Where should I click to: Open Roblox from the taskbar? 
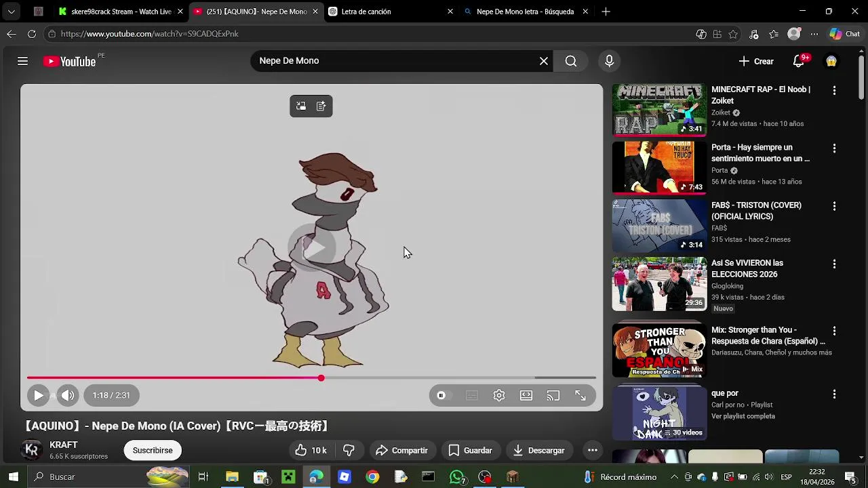tap(344, 477)
